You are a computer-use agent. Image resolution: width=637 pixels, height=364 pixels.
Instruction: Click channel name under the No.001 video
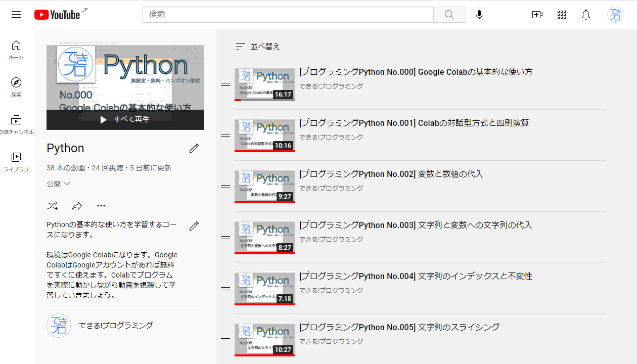[331, 138]
